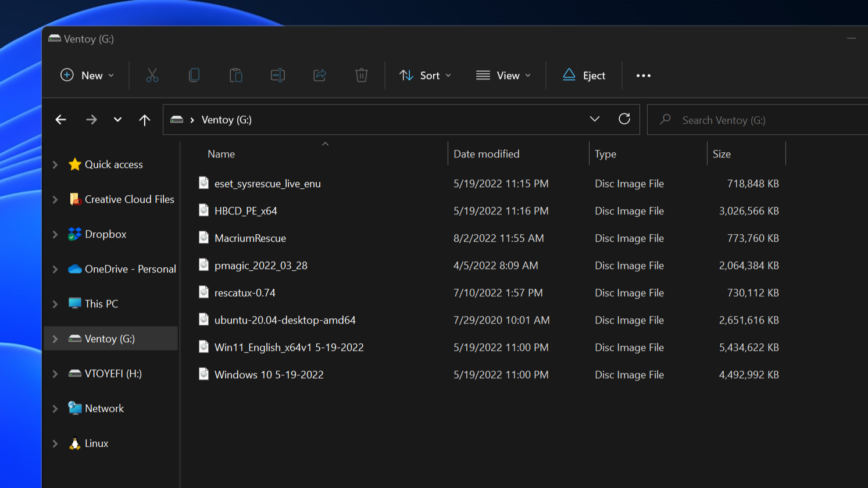Select the Rename icon
This screenshot has width=868, height=488.
[277, 75]
